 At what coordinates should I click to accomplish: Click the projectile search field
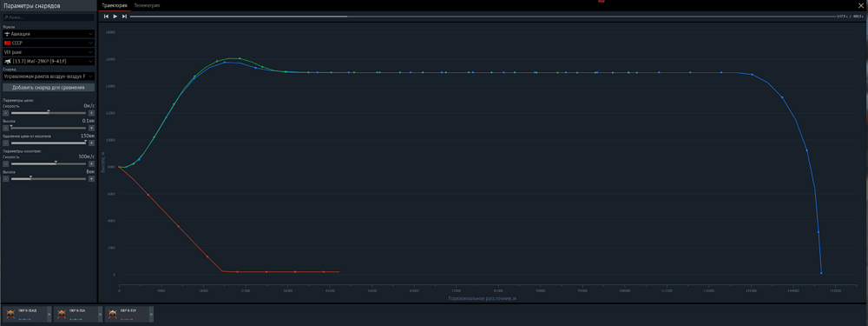(x=48, y=17)
